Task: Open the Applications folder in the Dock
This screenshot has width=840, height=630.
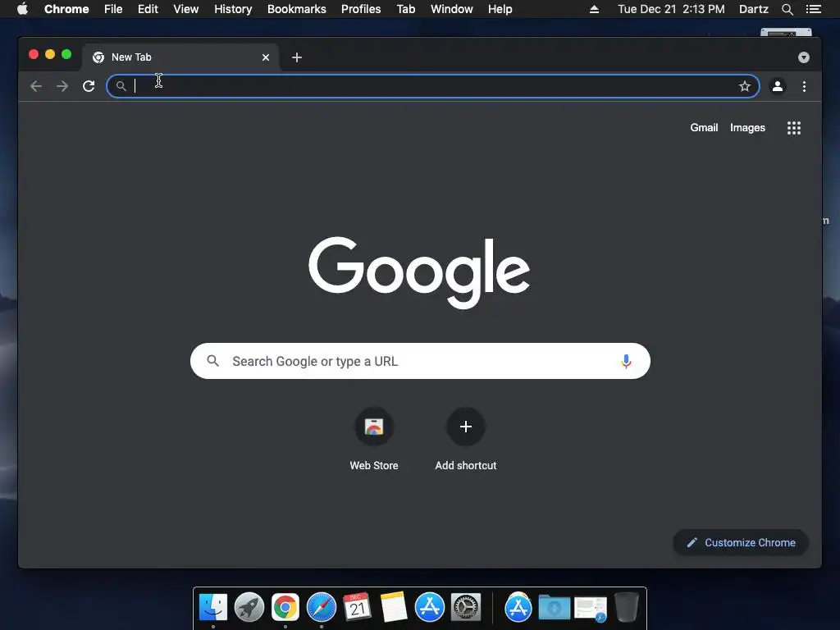Action: 518,608
